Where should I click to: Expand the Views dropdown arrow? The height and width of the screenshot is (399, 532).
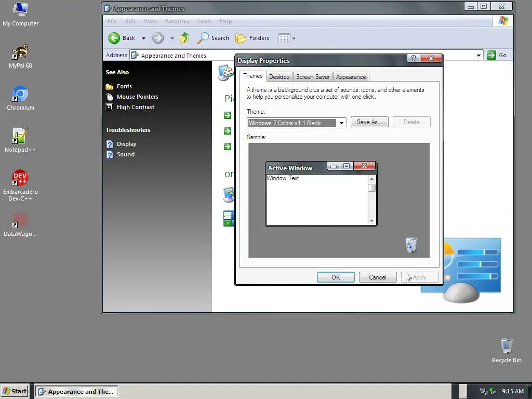tap(294, 38)
